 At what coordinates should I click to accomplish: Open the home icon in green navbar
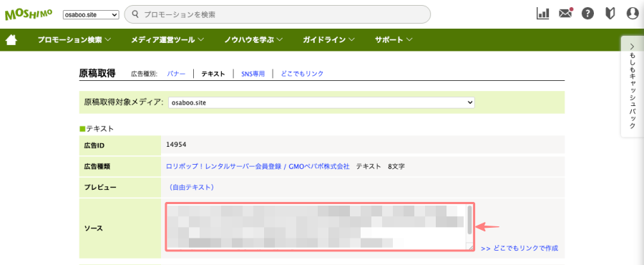[11, 40]
